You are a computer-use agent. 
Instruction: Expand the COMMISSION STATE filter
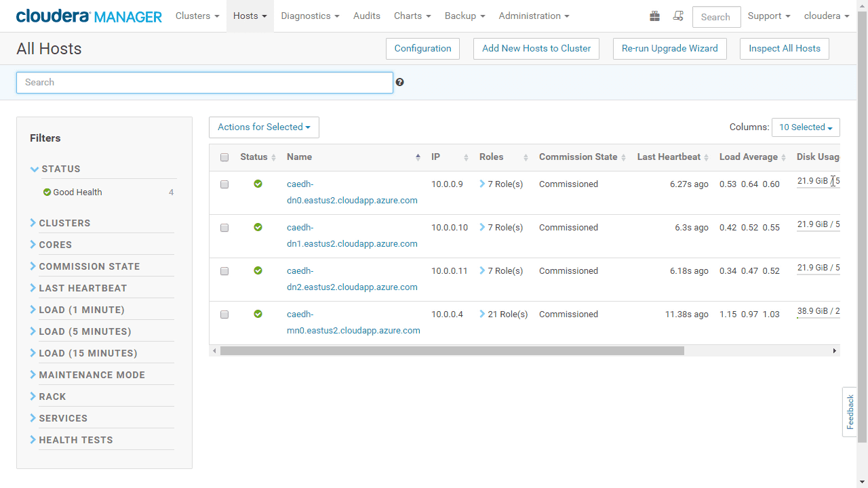point(85,266)
